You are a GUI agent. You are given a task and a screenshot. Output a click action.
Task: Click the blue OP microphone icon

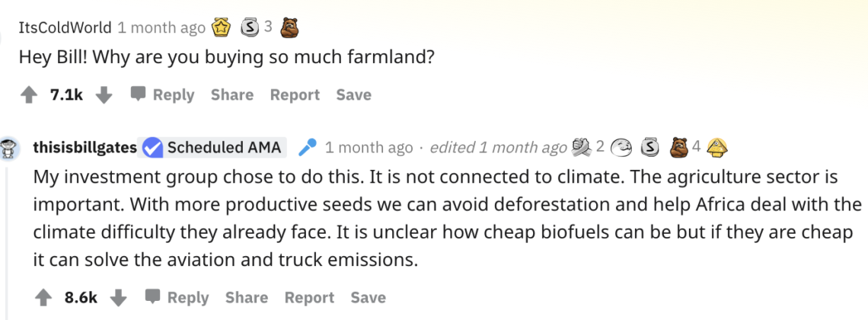tap(307, 147)
